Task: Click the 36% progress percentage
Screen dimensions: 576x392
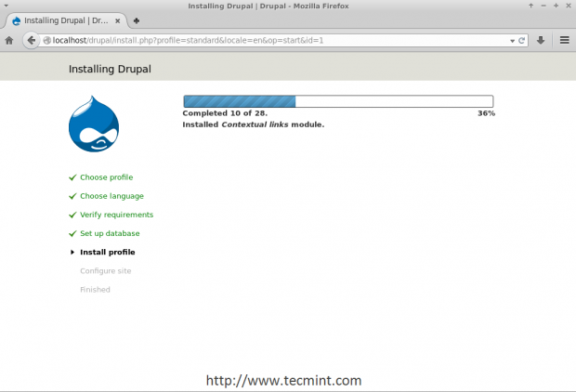Action: point(487,113)
